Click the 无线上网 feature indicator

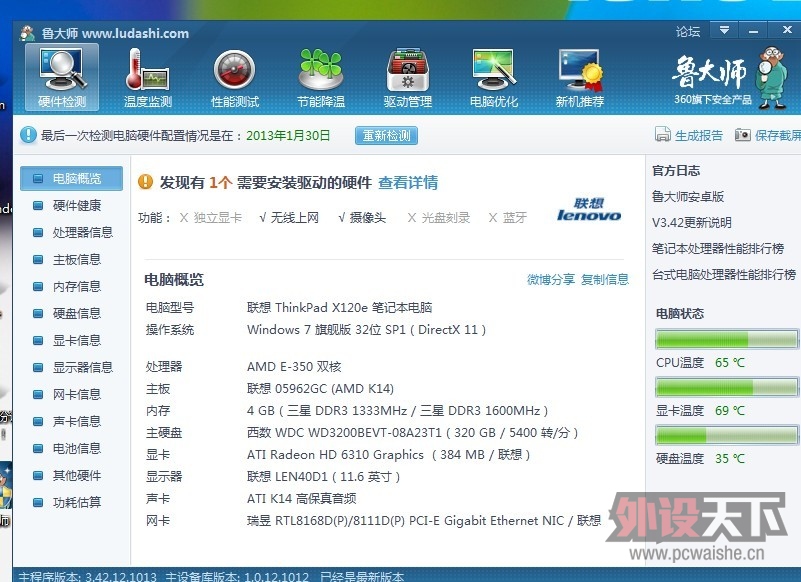click(289, 218)
